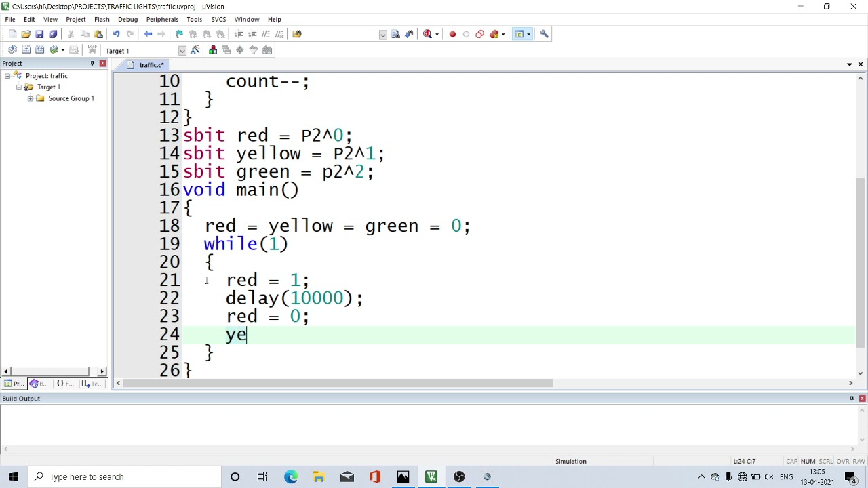
Task: Collapse the Target 1 tree node
Action: click(19, 87)
